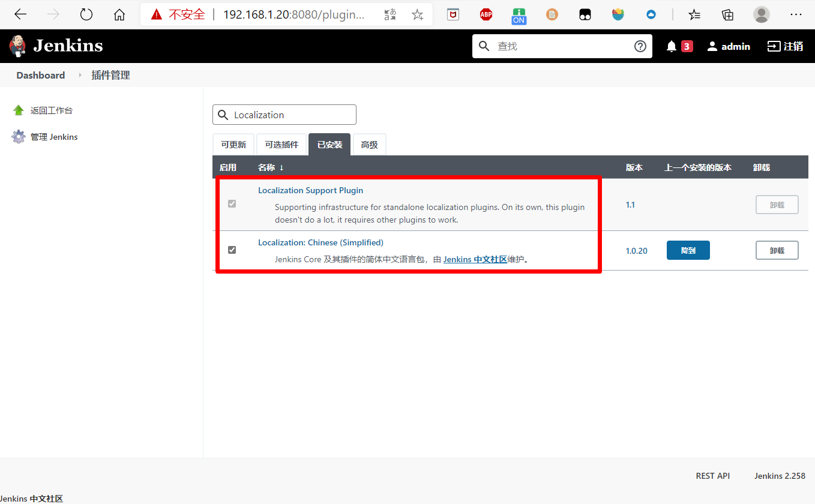The height and width of the screenshot is (504, 815).
Task: Click the 启用 column header
Action: coord(228,167)
